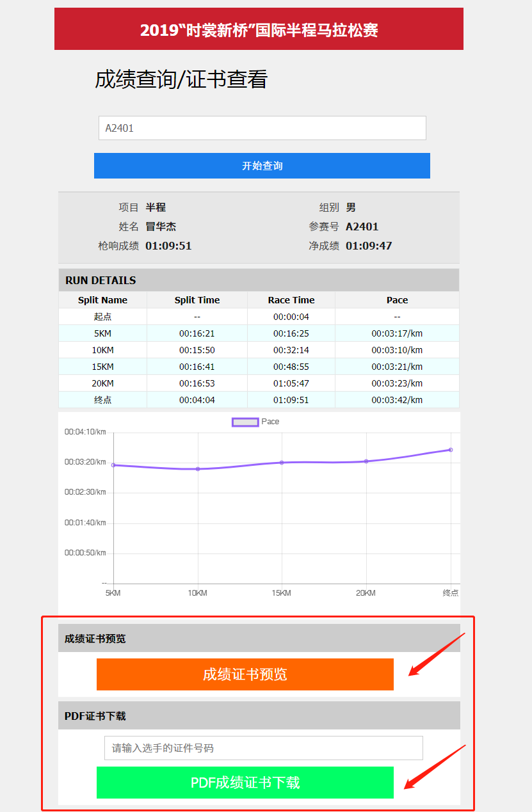Click the gun time 01:09:51 in summary
This screenshot has width=532, height=812.
pyautogui.click(x=168, y=246)
